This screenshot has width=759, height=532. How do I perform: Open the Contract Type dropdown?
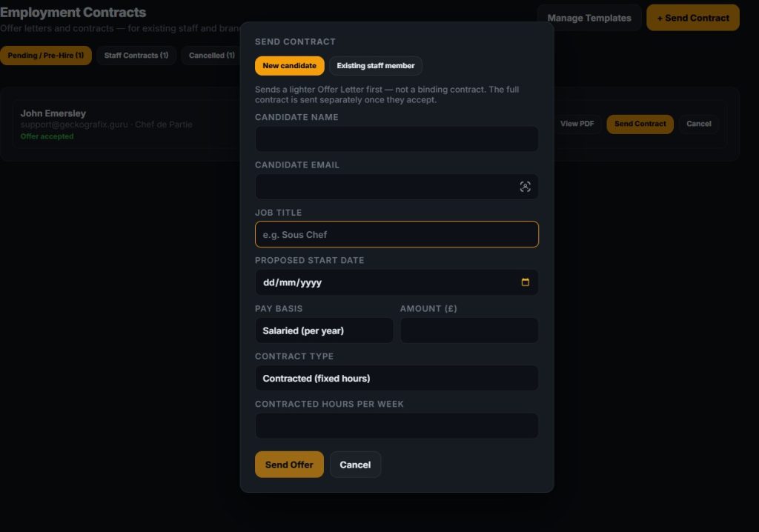click(397, 378)
